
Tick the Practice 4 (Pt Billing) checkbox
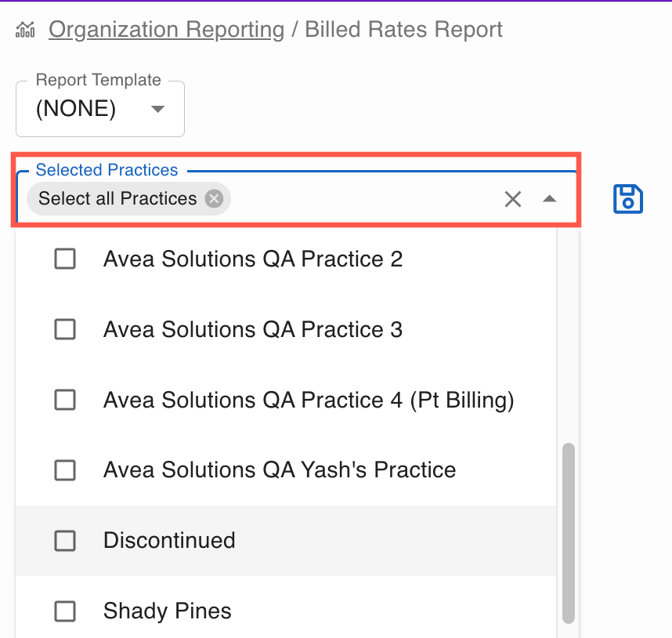[65, 400]
